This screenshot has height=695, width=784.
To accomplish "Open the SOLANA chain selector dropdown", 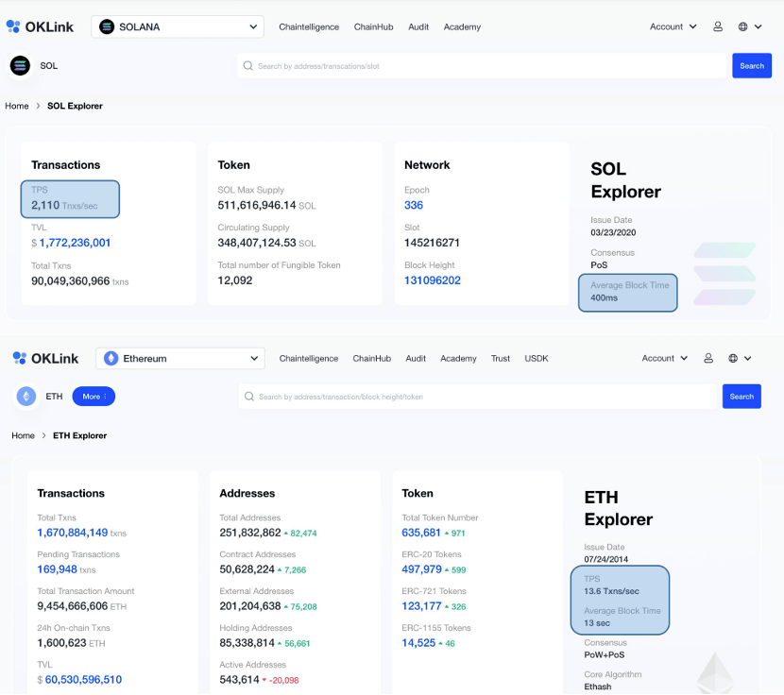I will coord(179,26).
